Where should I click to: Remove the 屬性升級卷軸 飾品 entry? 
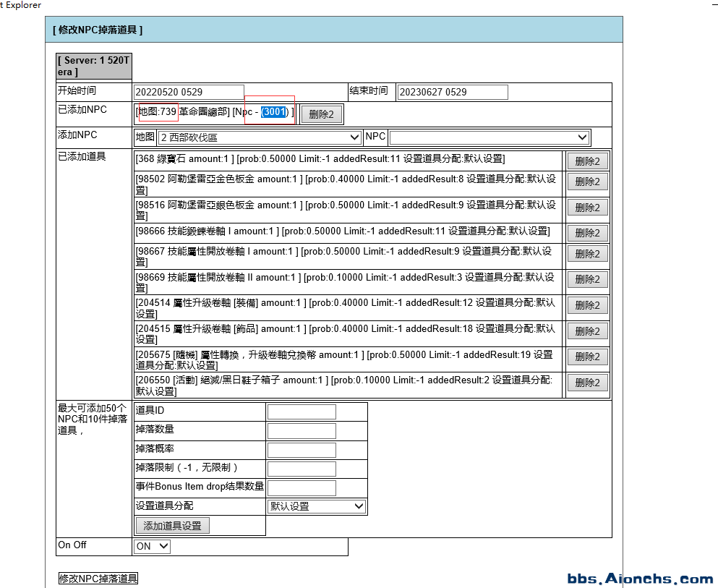(x=588, y=331)
